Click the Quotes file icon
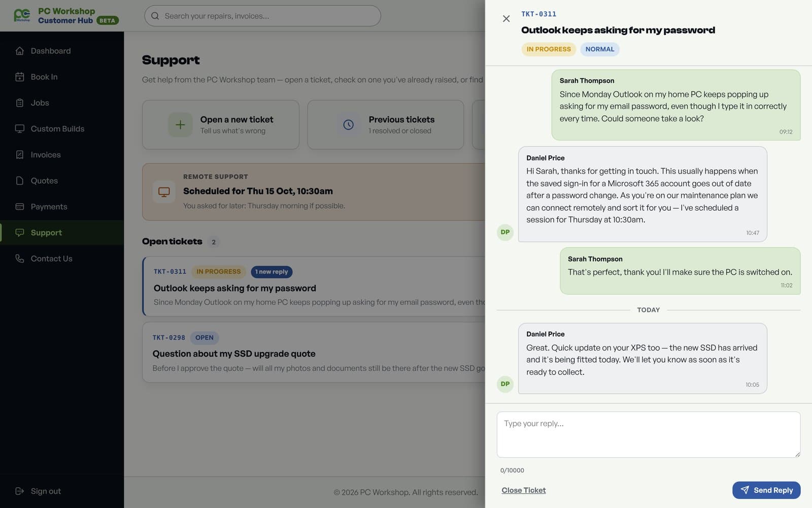This screenshot has height=508, width=812. pyautogui.click(x=20, y=180)
